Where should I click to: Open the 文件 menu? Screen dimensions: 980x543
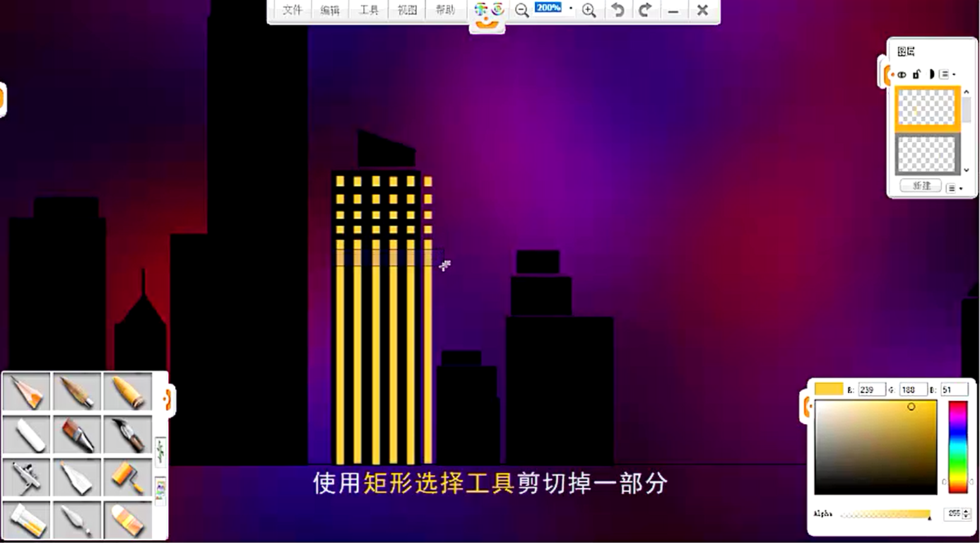coord(292,11)
